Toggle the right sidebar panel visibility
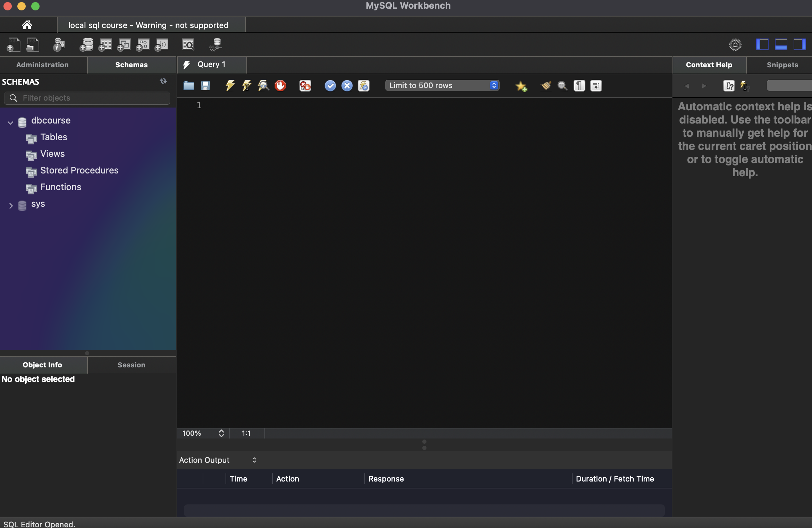Image resolution: width=812 pixels, height=528 pixels. tap(800, 45)
